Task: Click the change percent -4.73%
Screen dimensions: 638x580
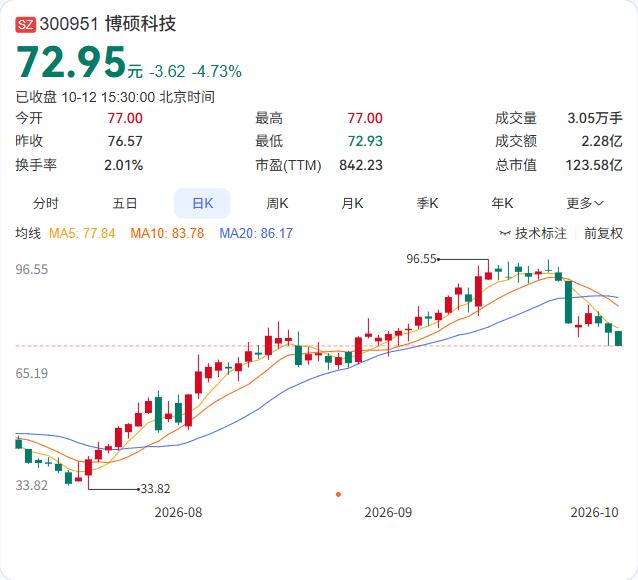Action: (x=217, y=72)
